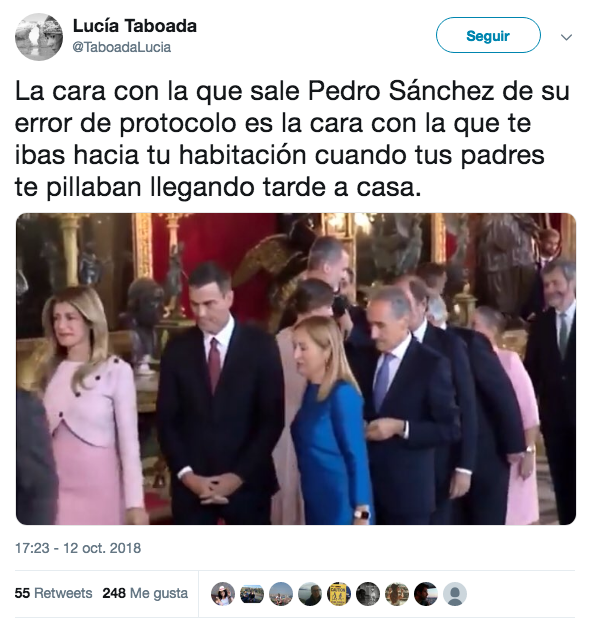View the 248 Me gusta list
This screenshot has height=622, width=593.
145,593
